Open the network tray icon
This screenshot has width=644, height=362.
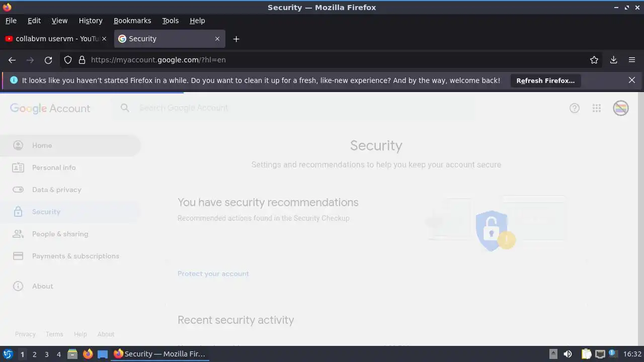pyautogui.click(x=600, y=354)
